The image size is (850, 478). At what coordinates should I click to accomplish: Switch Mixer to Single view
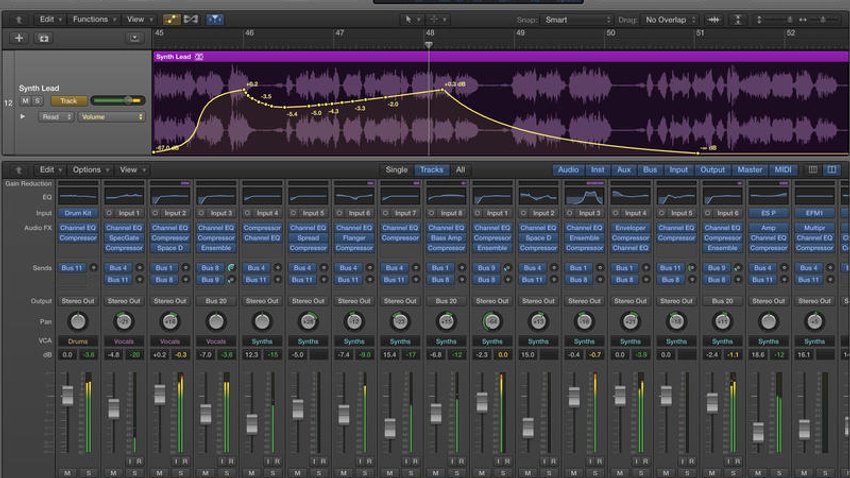pos(396,170)
